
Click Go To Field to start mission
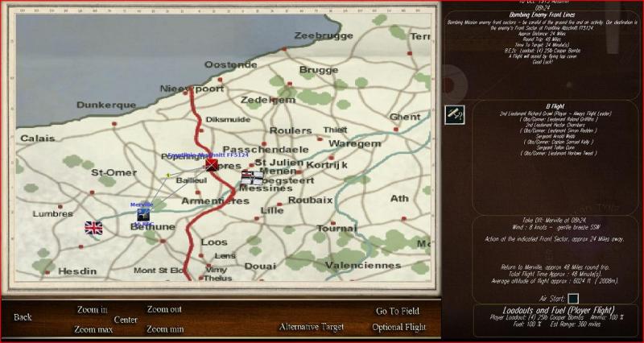(398, 312)
